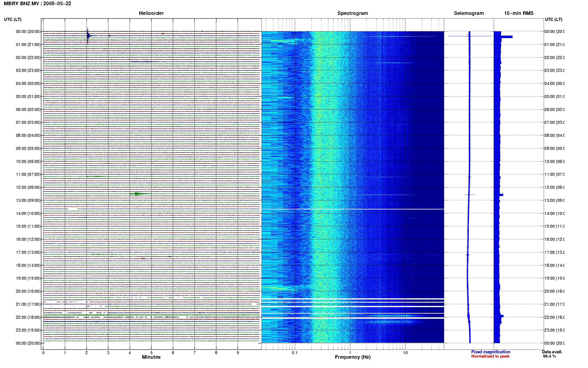Screen dimensions: 588x368
Task: Click the right 'UTC (LT)' axis label
Action: [553, 19]
